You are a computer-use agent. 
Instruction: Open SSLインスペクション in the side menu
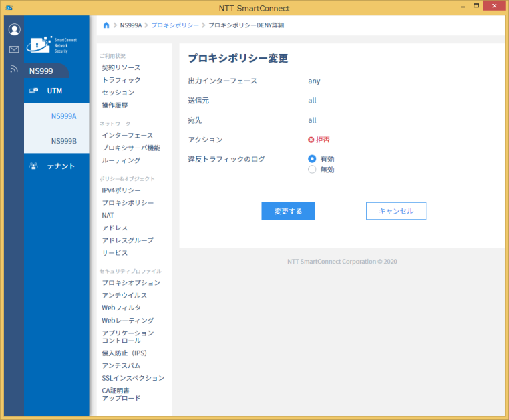pyautogui.click(x=133, y=378)
